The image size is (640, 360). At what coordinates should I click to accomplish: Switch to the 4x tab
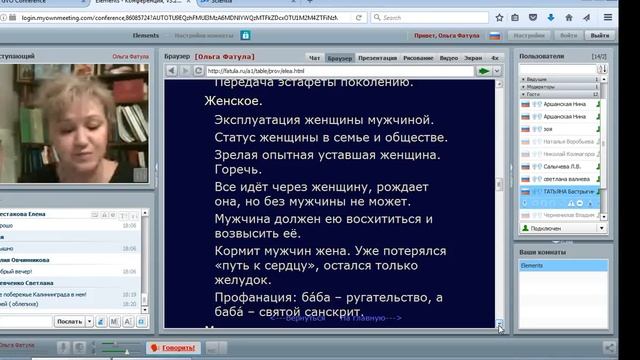pos(495,58)
